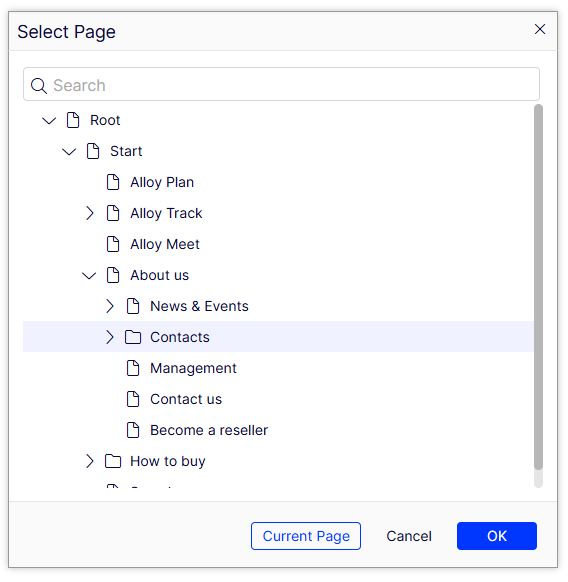This screenshot has height=582, width=568.
Task: Click the folder icon next to Contacts
Action: 133,337
